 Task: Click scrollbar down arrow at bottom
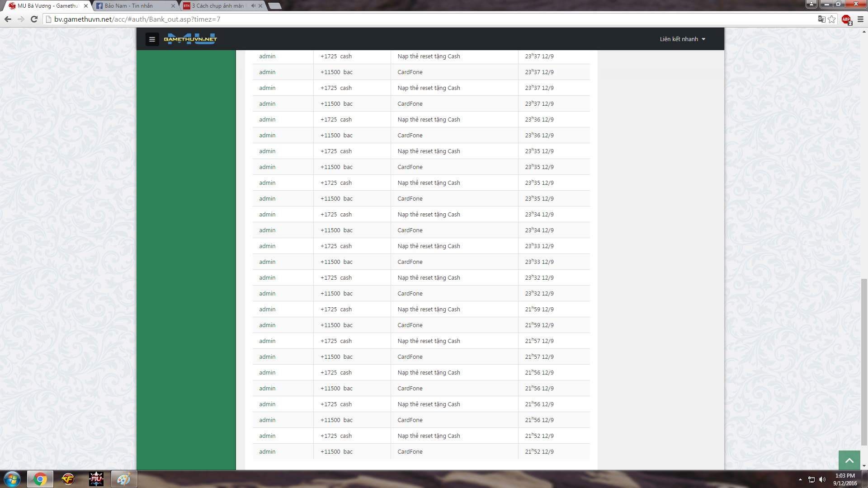coord(864,466)
